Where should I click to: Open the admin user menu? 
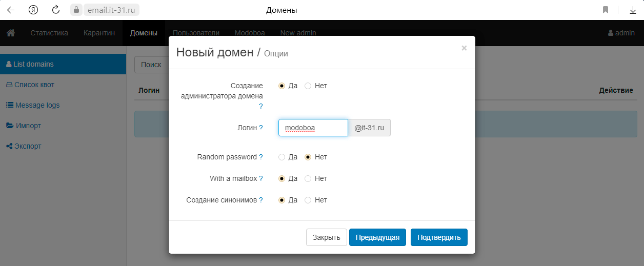pyautogui.click(x=621, y=33)
